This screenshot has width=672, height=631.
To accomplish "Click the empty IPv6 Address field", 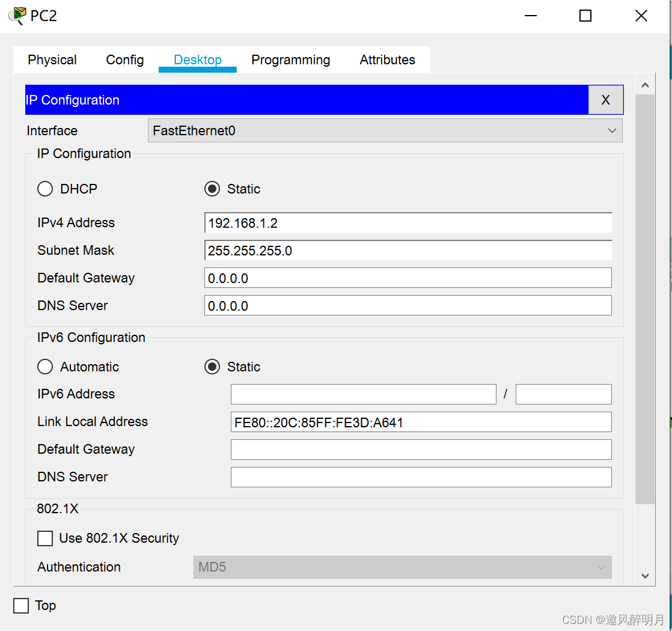I will pyautogui.click(x=364, y=394).
